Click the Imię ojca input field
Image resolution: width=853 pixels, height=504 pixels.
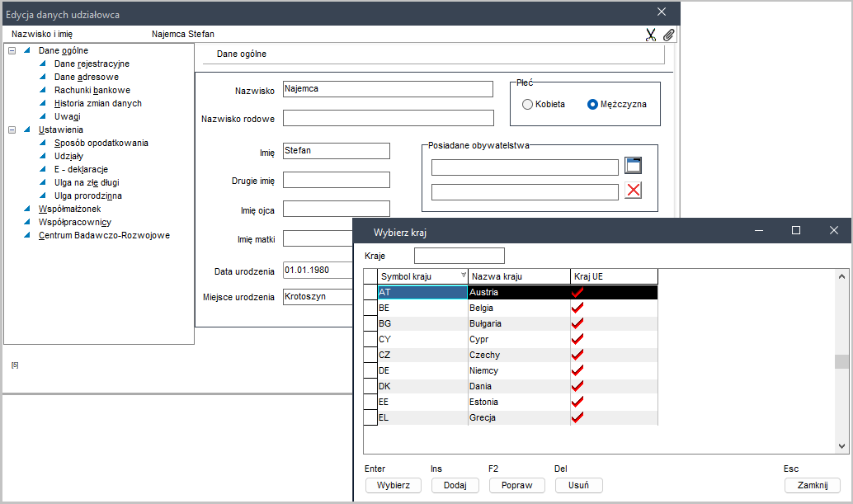pos(337,209)
